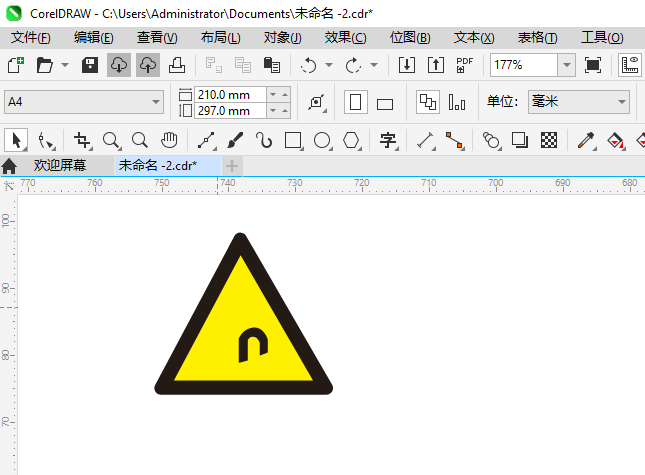Screen dimensions: 645x475
Task: Select the Rectangle tool
Action: coord(293,141)
